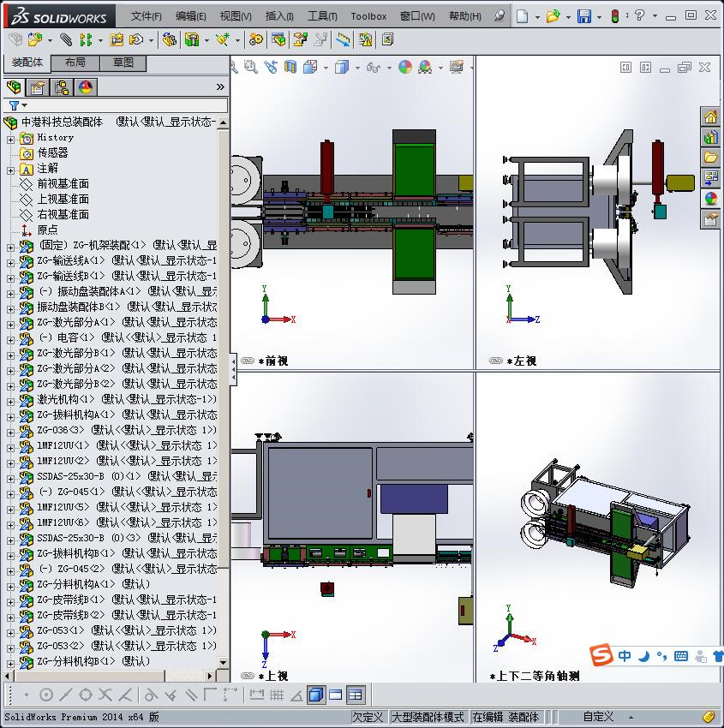The height and width of the screenshot is (728, 724).
Task: Open the Mate tool in assembly toolbar
Action: click(x=67, y=39)
